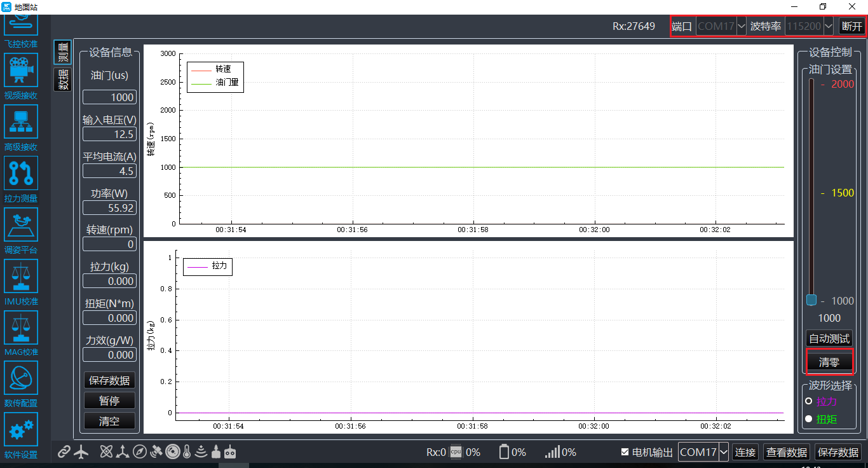Click the 功率 55.92 field
The image size is (868, 468).
click(x=109, y=208)
